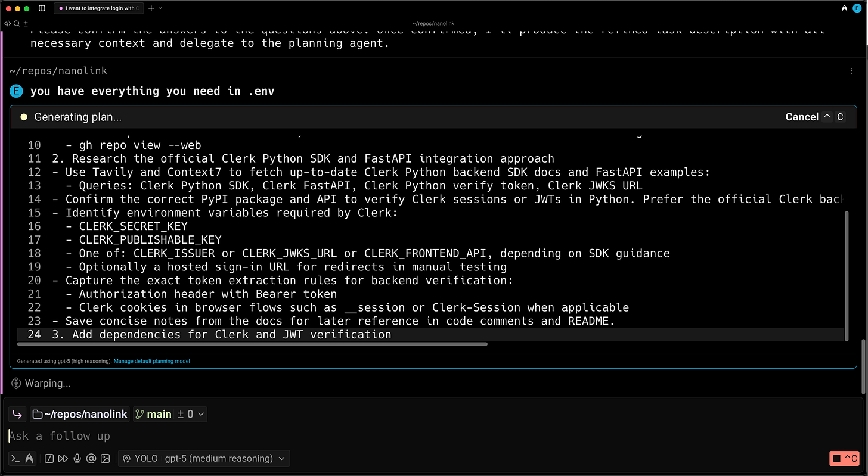Open the ~/repos/nanolink directory chip
The image size is (868, 476).
79,414
